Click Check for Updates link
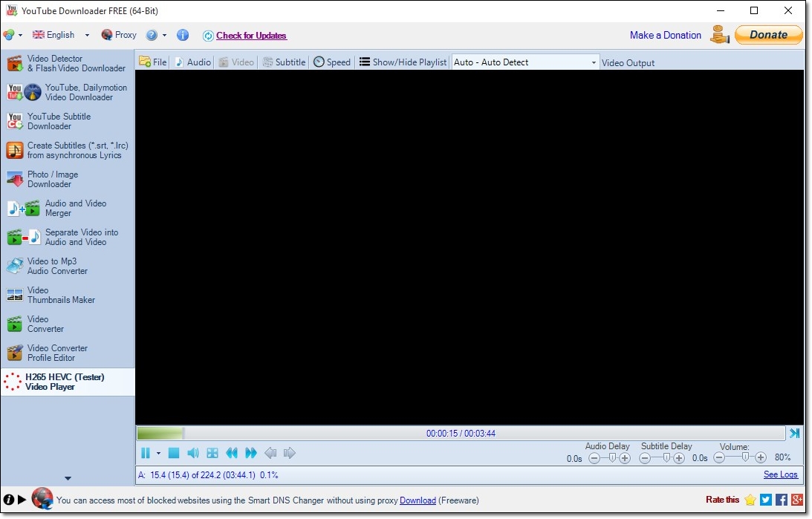 pos(251,35)
